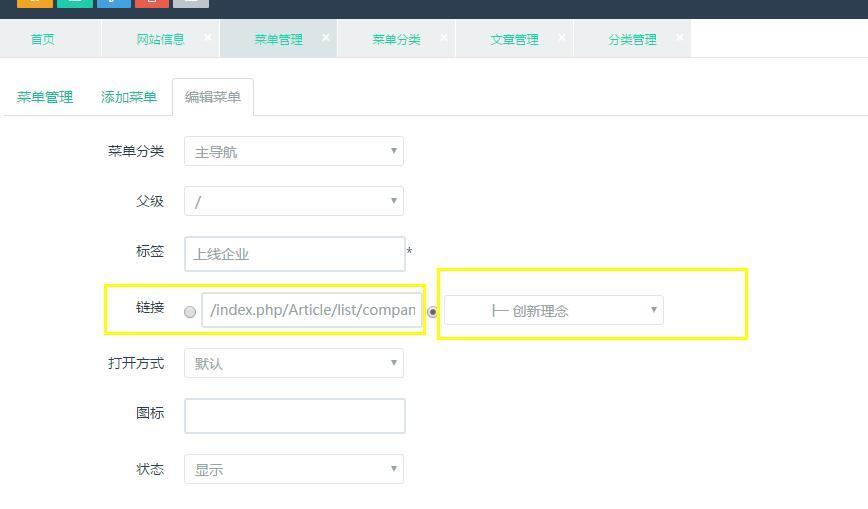Viewport: 868px width, 509px height.
Task: Click the orange shortcut button in top bar
Action: 35,3
